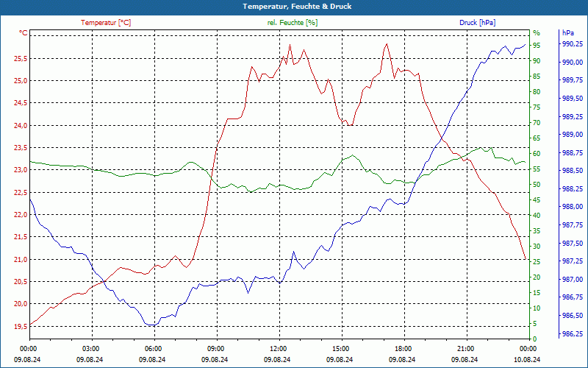Click the 989,50 pressure axis value
588x368 pixels.
[573, 99]
